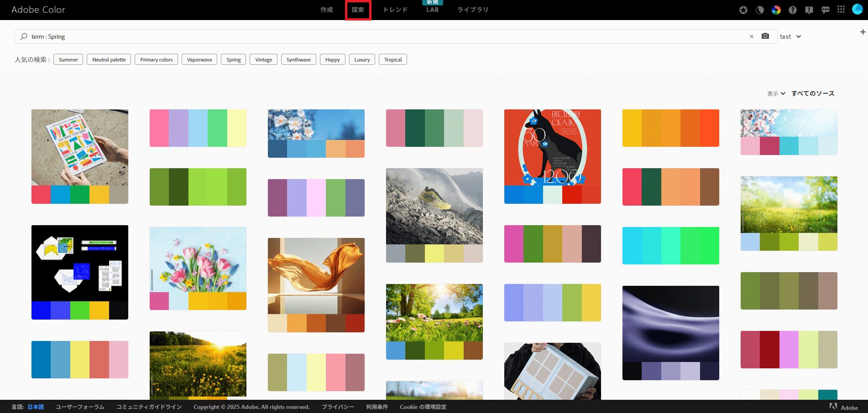Click the cyan-to-green gradient palette
The height and width of the screenshot is (413, 868).
click(670, 246)
